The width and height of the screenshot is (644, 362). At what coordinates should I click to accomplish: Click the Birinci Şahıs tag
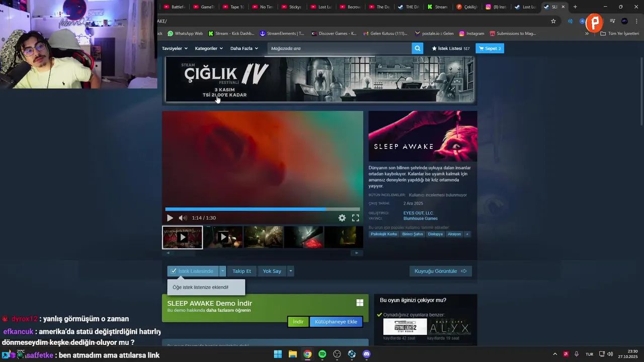(x=413, y=234)
